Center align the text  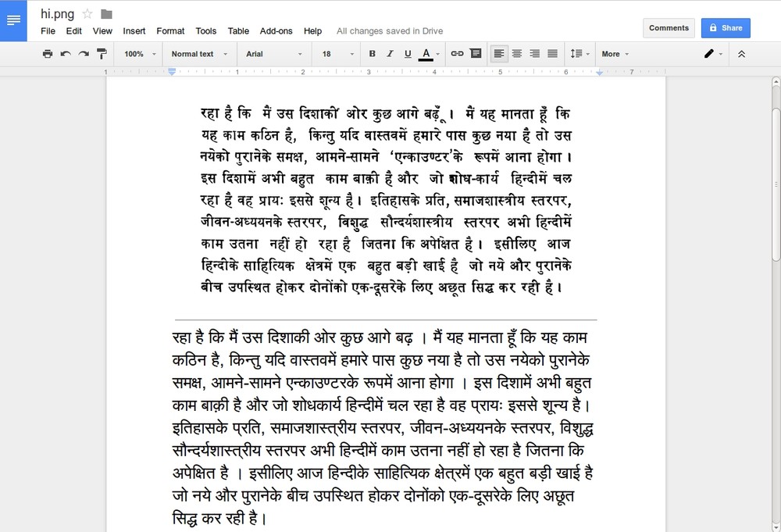click(516, 54)
